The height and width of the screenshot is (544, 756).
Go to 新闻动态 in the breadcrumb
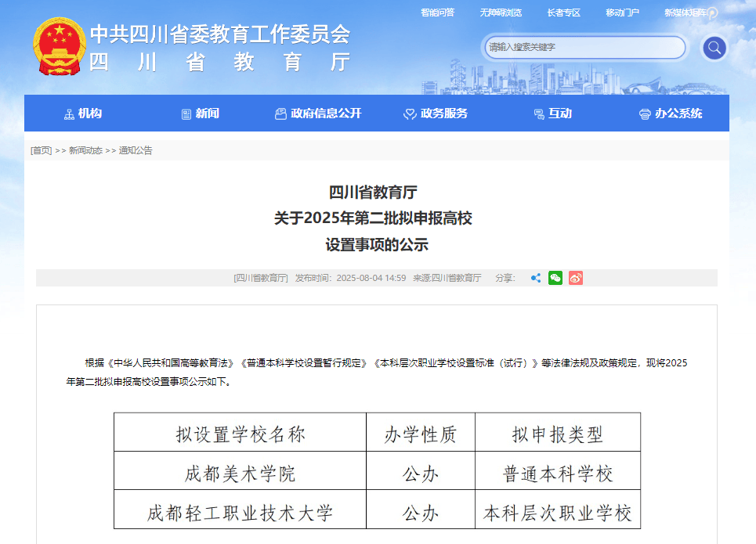tap(85, 150)
